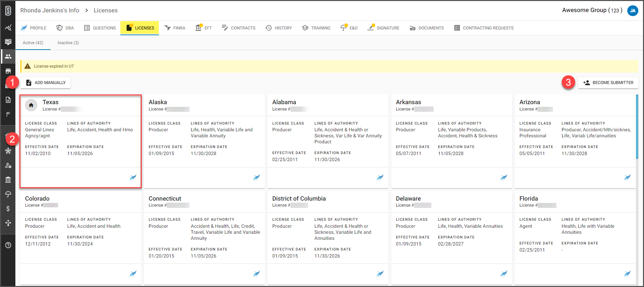Click the feather icon on Arizona card
The image size is (644, 287).
(627, 177)
